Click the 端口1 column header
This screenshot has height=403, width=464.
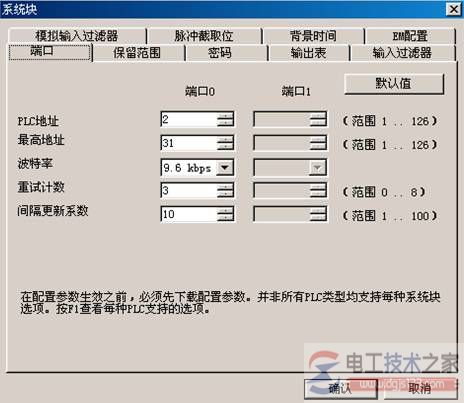point(296,91)
